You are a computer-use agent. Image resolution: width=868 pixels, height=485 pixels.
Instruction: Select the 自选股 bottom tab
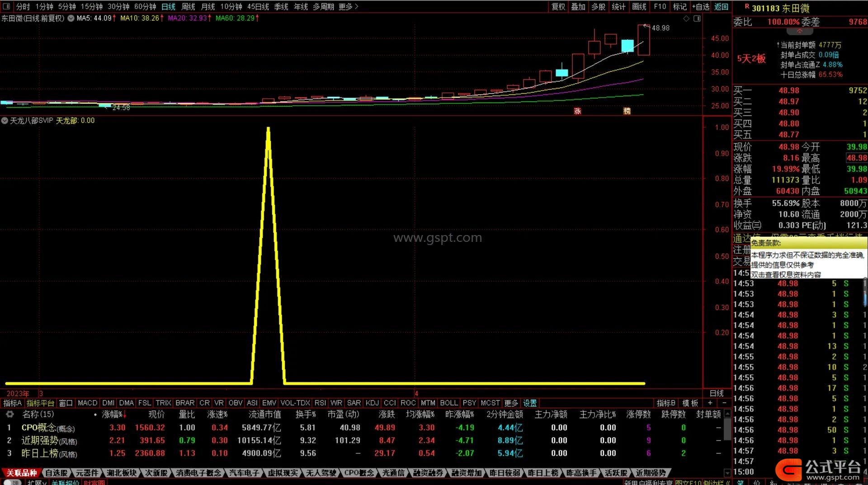tap(57, 473)
